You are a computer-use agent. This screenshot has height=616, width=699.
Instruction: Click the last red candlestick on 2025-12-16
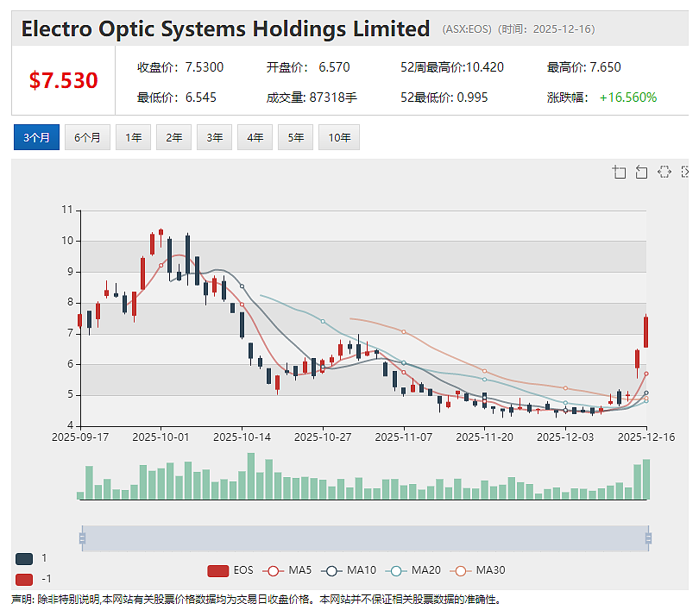(x=646, y=332)
